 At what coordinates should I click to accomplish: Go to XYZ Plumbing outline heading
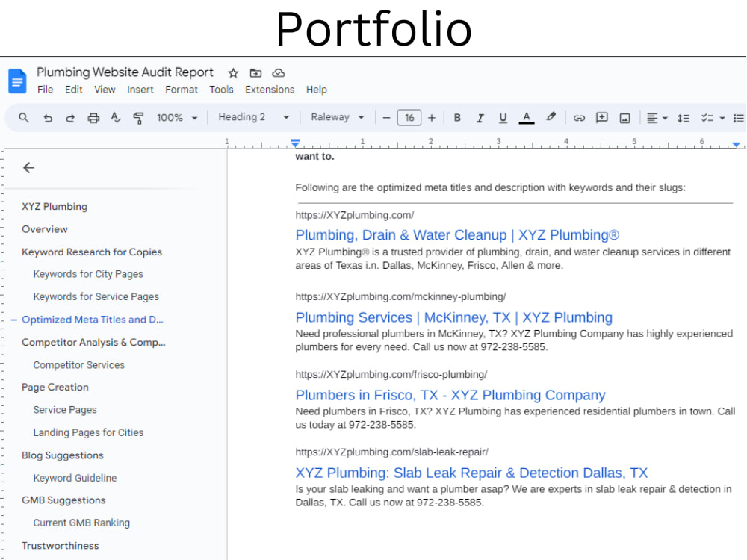pyautogui.click(x=55, y=207)
